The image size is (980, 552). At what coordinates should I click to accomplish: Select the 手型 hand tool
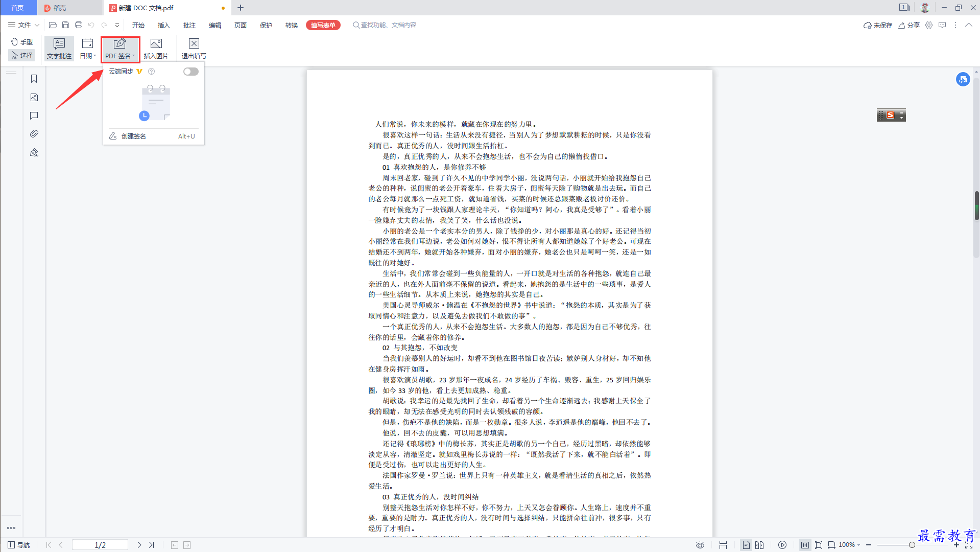(x=22, y=42)
